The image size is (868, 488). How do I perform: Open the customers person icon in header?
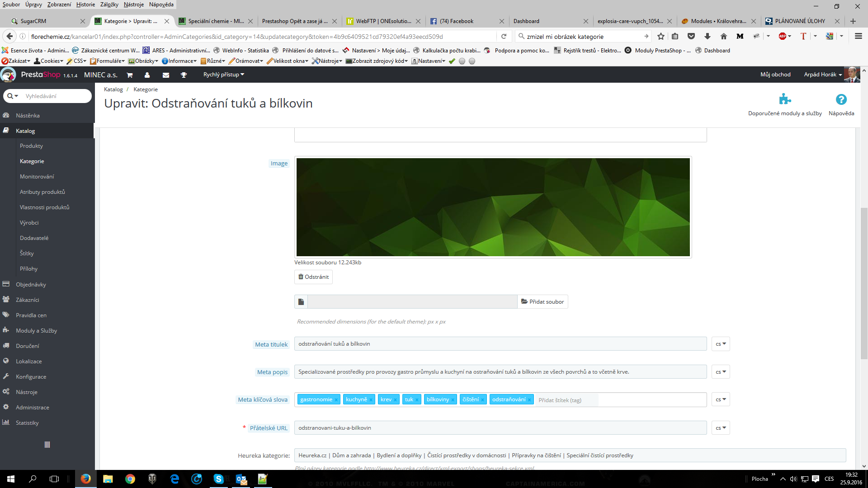coord(147,75)
